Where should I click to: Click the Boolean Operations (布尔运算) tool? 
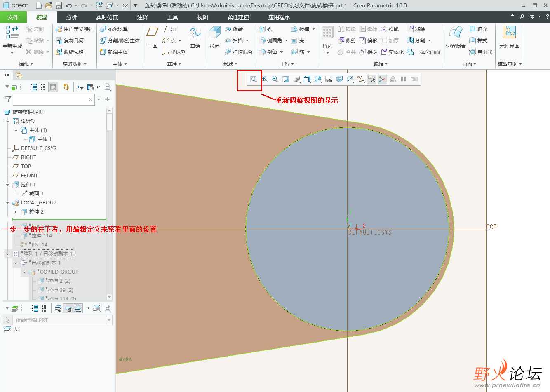[114, 29]
